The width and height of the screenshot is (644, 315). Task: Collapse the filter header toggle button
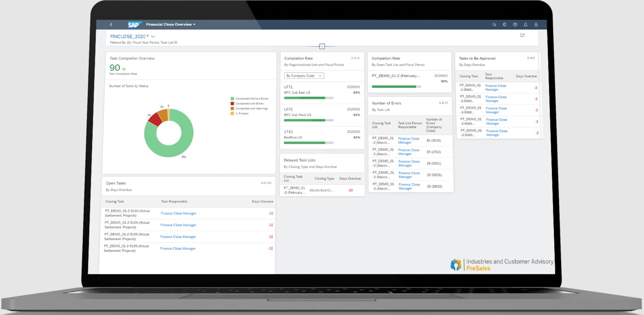[322, 46]
